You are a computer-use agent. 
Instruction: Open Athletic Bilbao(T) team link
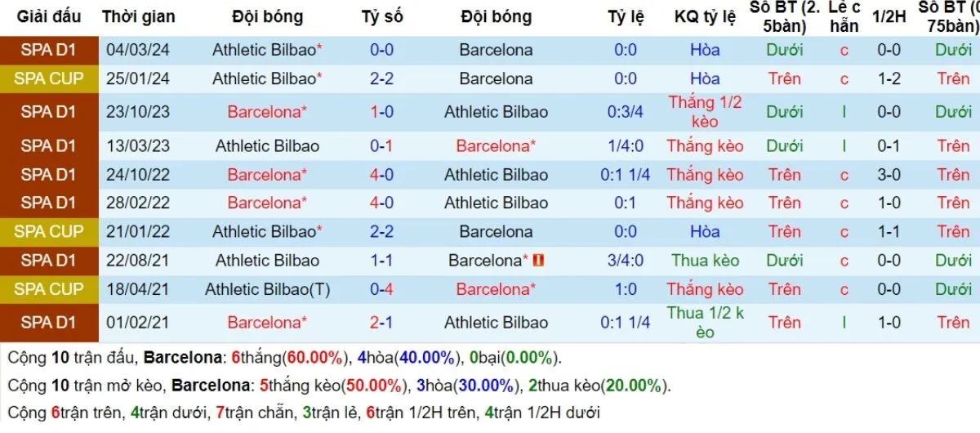pos(267,289)
